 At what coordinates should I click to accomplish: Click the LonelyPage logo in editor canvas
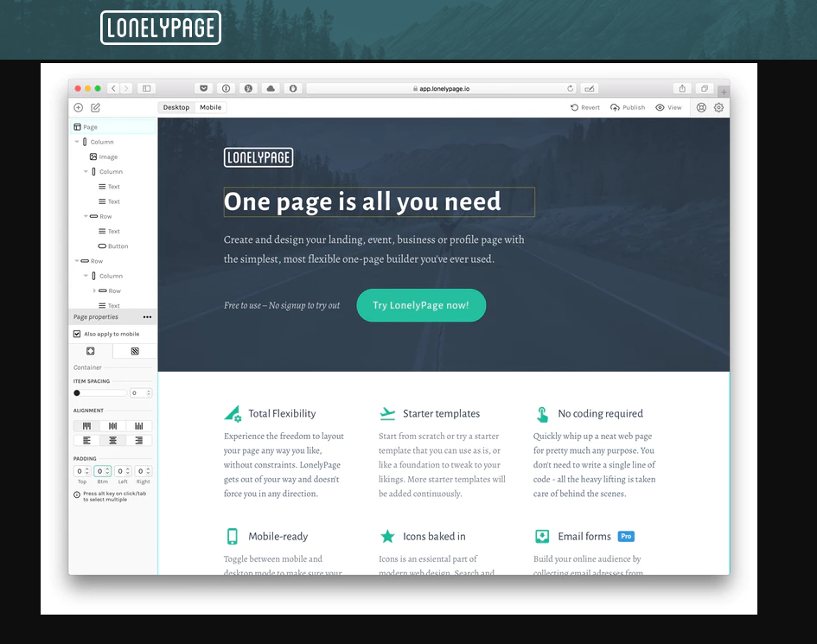(259, 157)
